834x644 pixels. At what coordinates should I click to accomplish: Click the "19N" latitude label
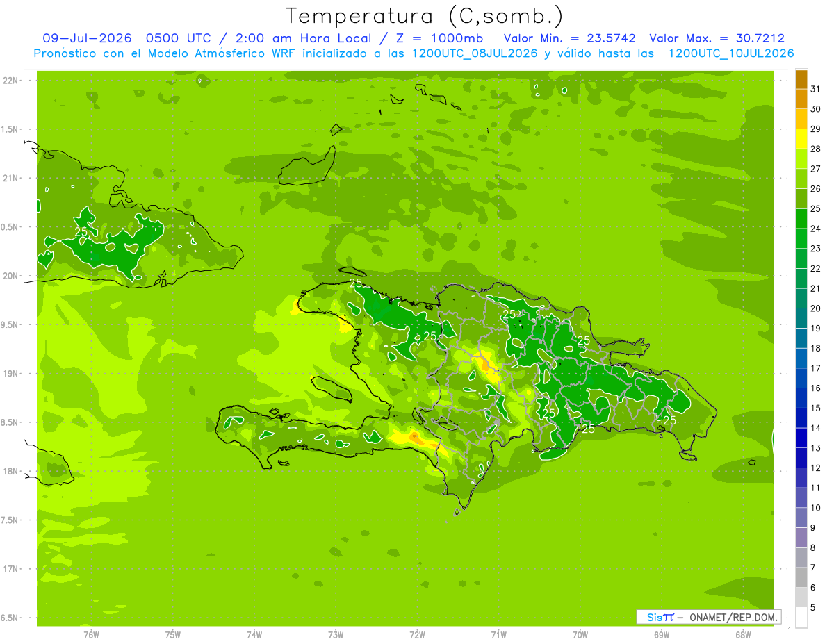click(x=11, y=374)
